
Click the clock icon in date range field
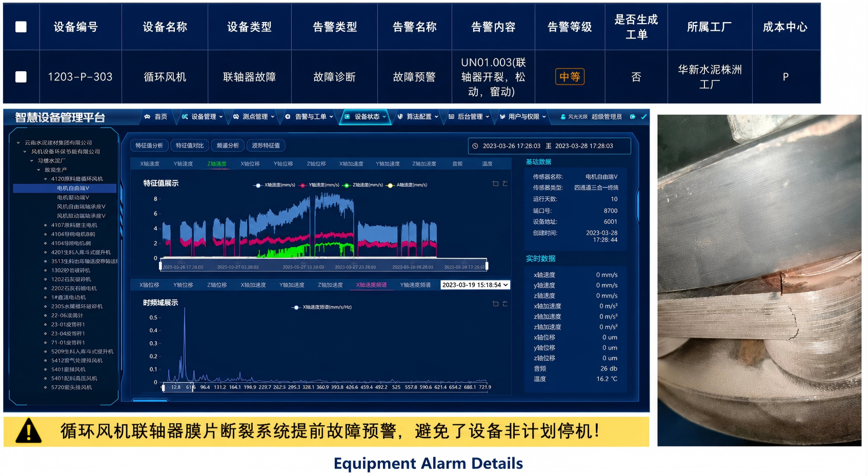(x=475, y=146)
